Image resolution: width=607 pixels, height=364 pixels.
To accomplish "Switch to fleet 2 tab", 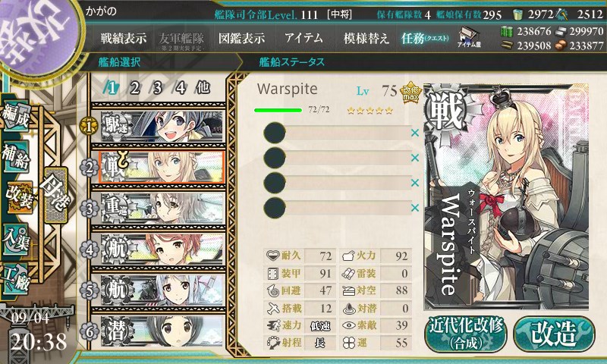I will click(x=134, y=88).
